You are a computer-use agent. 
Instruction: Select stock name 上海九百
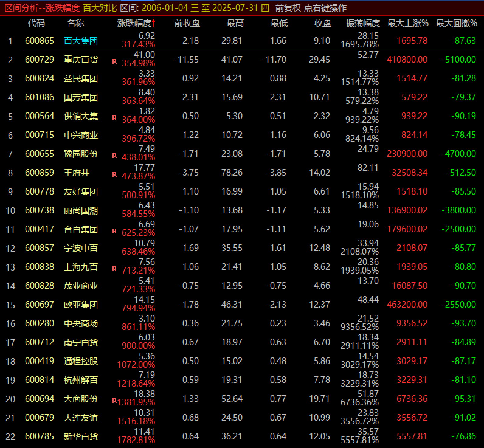[x=81, y=267]
